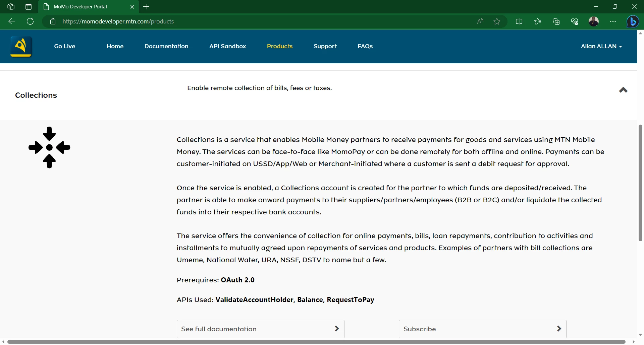This screenshot has width=644, height=345.
Task: Collapse the Collections section chevron
Action: click(x=623, y=90)
